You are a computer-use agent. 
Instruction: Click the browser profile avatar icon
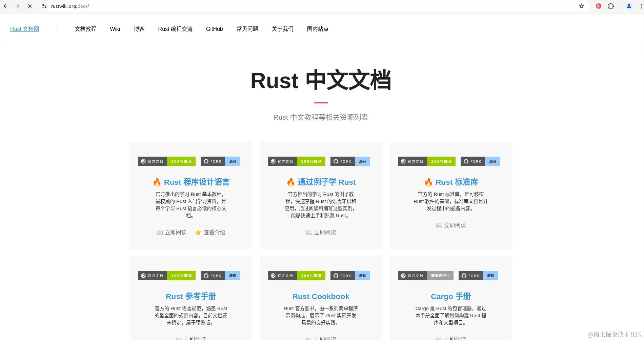coord(629,6)
